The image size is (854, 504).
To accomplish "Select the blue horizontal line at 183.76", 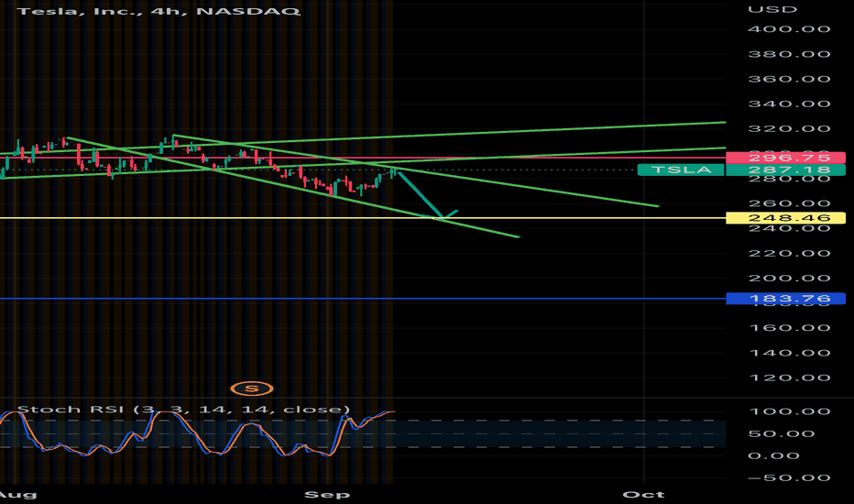I will pyautogui.click(x=363, y=299).
